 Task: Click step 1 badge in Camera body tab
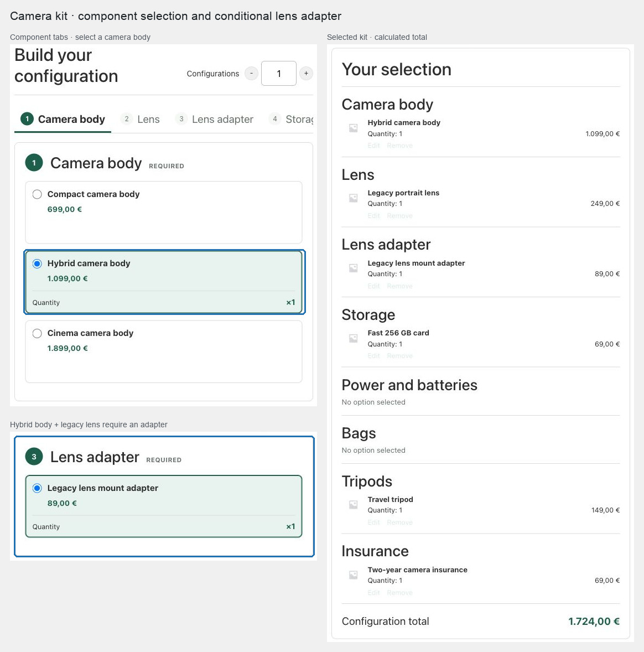27,119
